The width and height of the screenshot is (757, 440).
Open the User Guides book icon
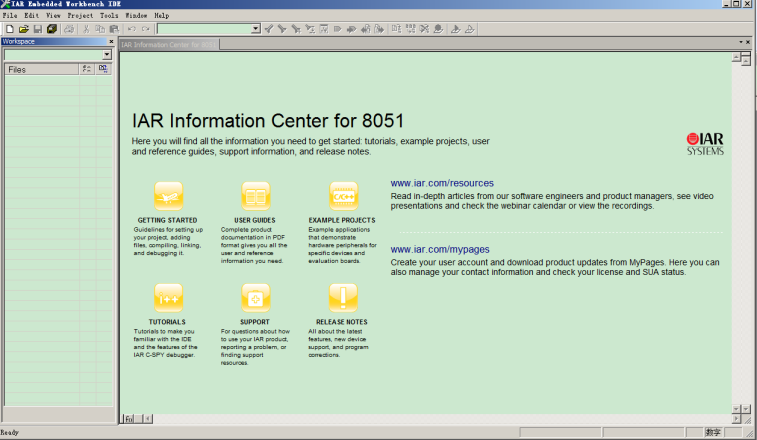pyautogui.click(x=255, y=196)
